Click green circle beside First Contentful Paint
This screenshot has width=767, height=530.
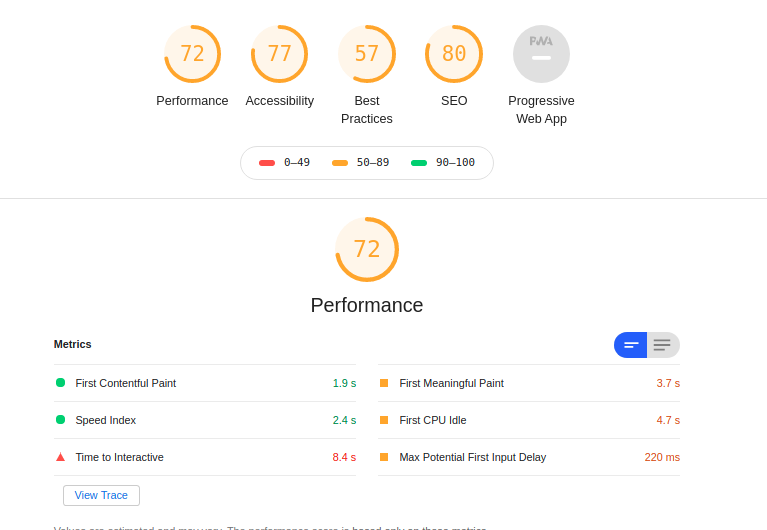point(60,383)
